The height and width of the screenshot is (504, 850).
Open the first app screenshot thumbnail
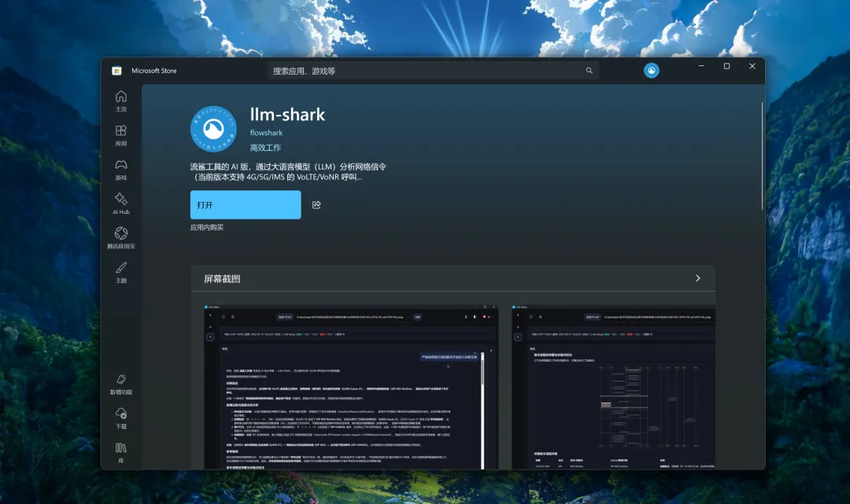coord(351,387)
